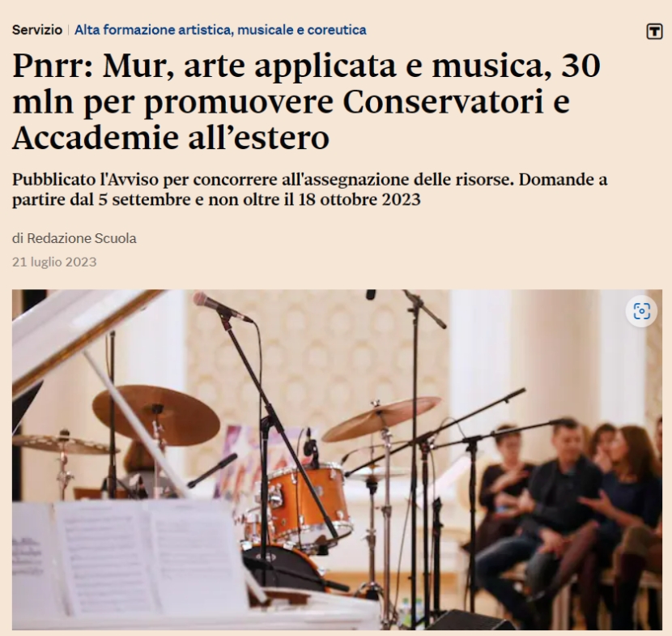Screen dimensions: 672x636
Task: Click 'Accademie all'estero' in the headline
Action: click(171, 138)
